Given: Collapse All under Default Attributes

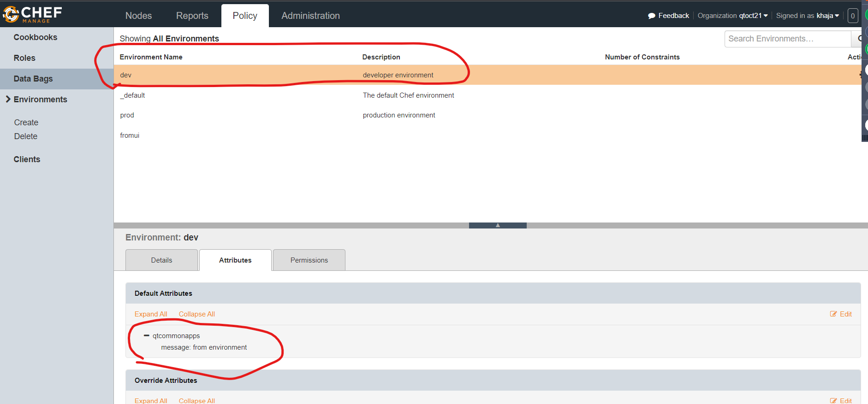Looking at the screenshot, I should 197,314.
